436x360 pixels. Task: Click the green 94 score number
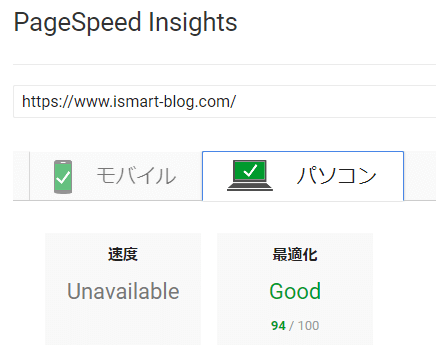(x=278, y=326)
